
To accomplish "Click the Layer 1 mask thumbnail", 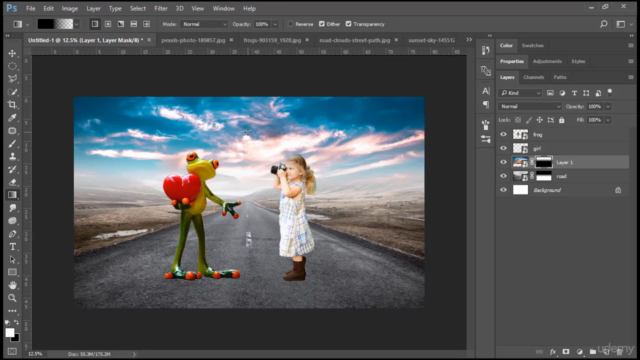I will click(544, 162).
